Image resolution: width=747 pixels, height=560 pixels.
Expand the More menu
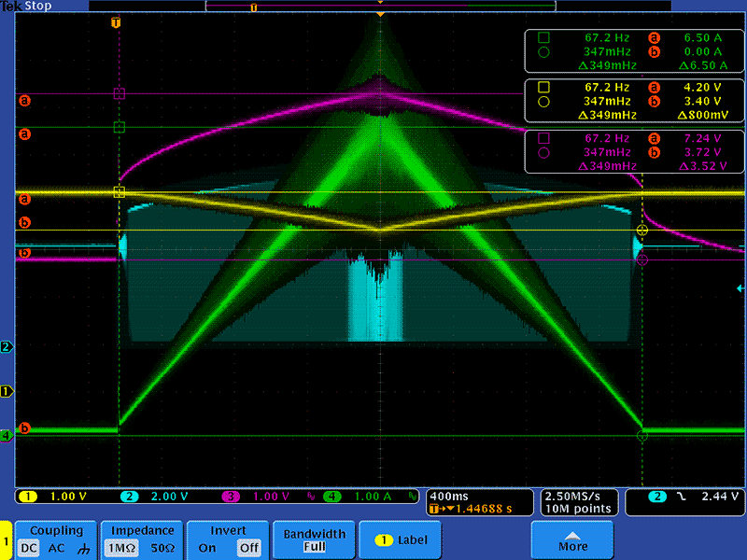click(572, 540)
